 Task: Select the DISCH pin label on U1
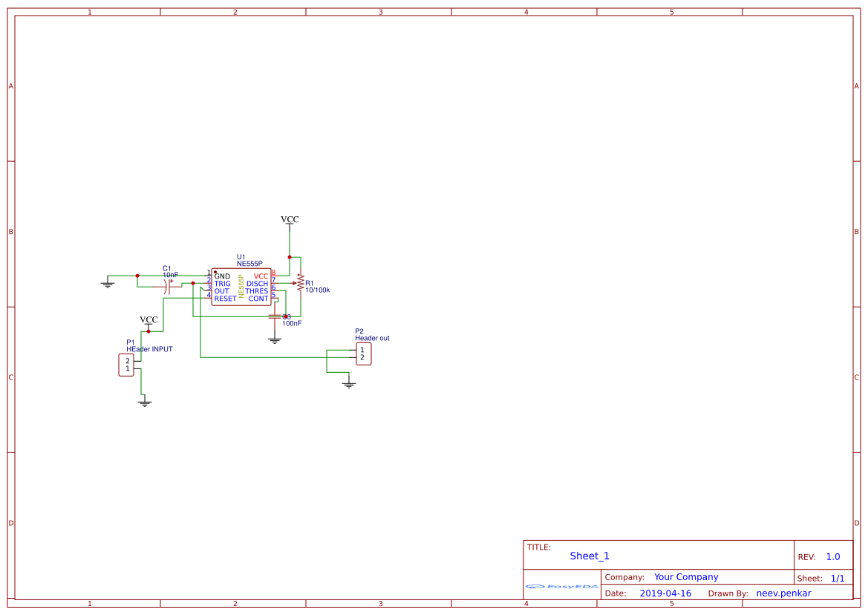pyautogui.click(x=256, y=283)
